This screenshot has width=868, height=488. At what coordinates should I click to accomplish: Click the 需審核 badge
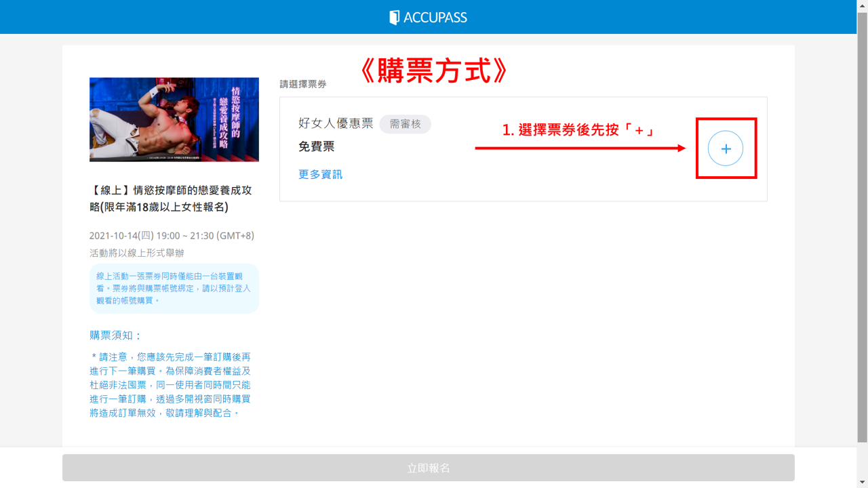click(x=405, y=124)
